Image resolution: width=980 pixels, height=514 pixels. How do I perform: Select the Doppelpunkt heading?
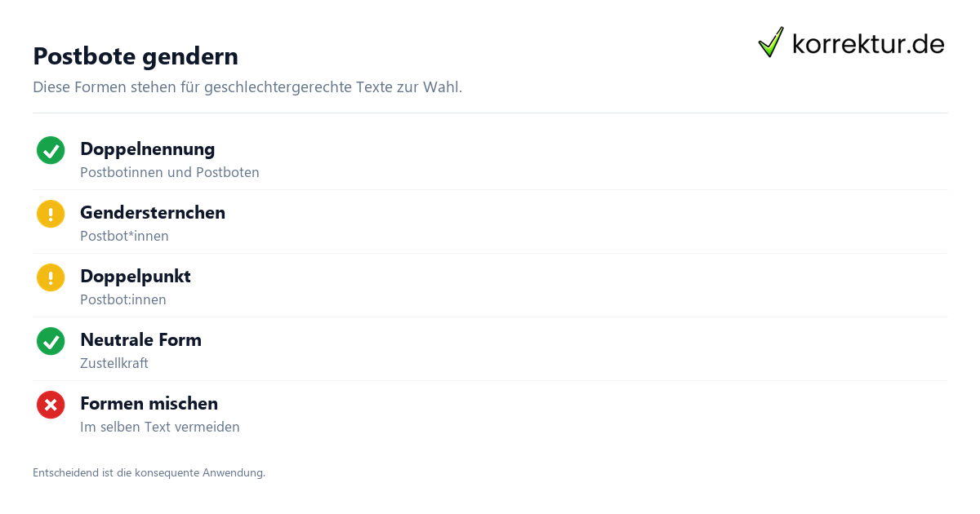tap(136, 276)
